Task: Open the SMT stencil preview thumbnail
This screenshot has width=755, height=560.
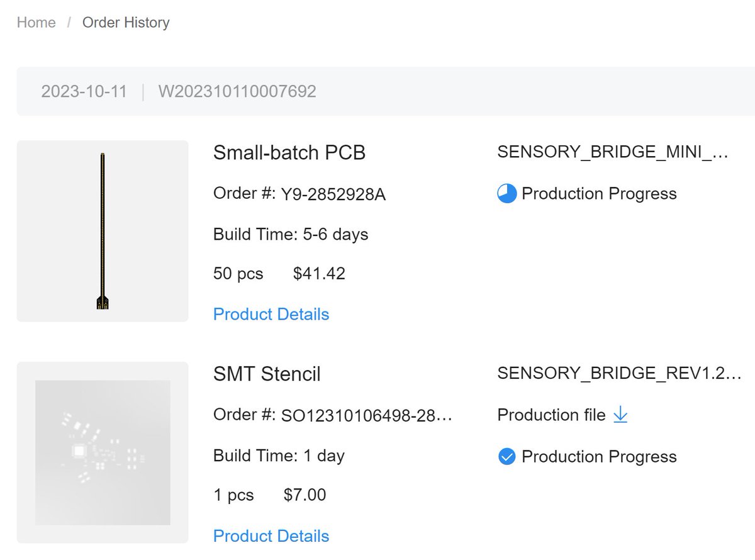Action: [103, 452]
